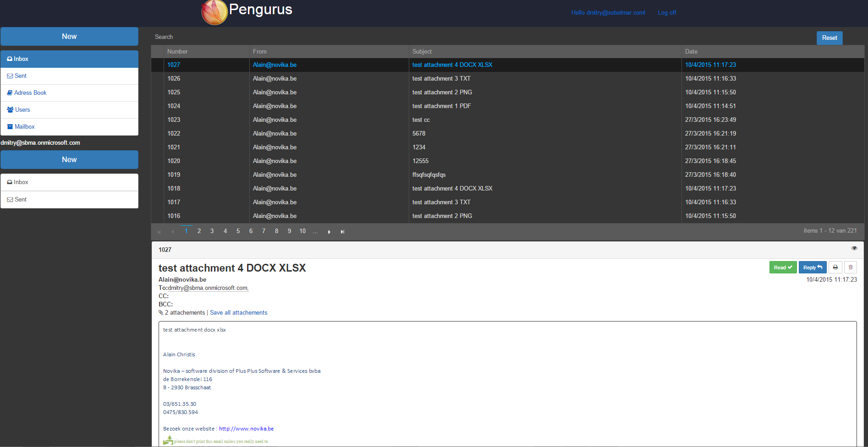Open the Mailbox section
The image size is (868, 447).
69,127
